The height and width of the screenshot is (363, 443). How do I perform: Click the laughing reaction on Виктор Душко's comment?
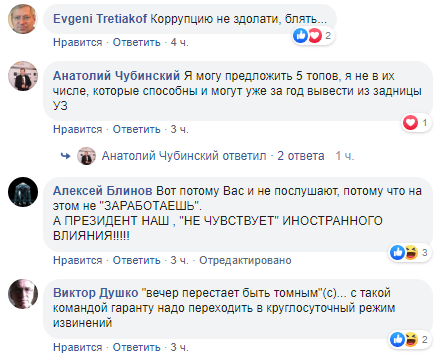tap(411, 340)
